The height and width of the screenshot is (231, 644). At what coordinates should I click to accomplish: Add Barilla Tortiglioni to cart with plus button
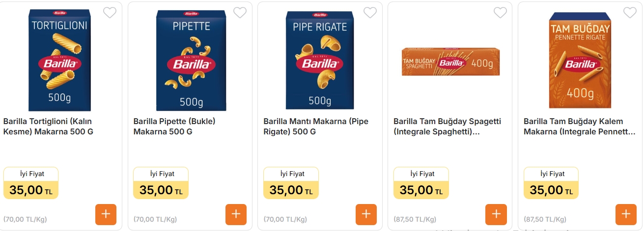tap(106, 214)
